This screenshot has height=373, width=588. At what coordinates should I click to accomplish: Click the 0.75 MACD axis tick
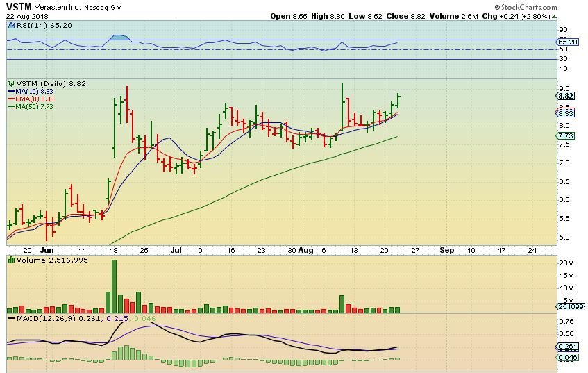click(566, 321)
